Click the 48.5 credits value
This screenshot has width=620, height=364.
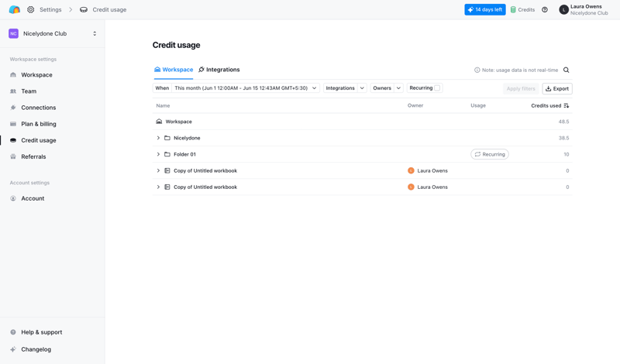click(x=563, y=122)
